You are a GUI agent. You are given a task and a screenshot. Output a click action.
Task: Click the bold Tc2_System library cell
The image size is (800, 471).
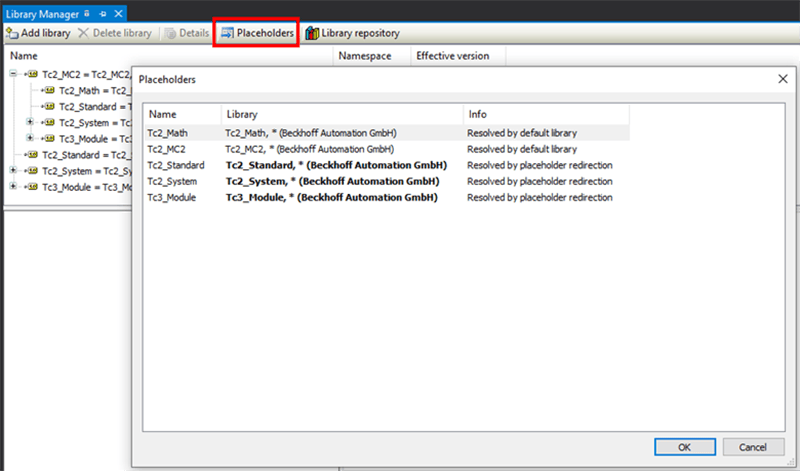332,181
